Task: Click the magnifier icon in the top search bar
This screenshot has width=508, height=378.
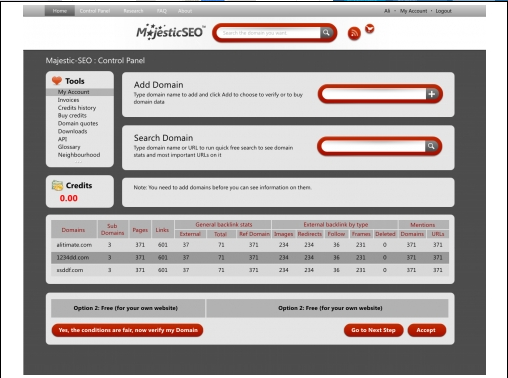Action: point(326,33)
